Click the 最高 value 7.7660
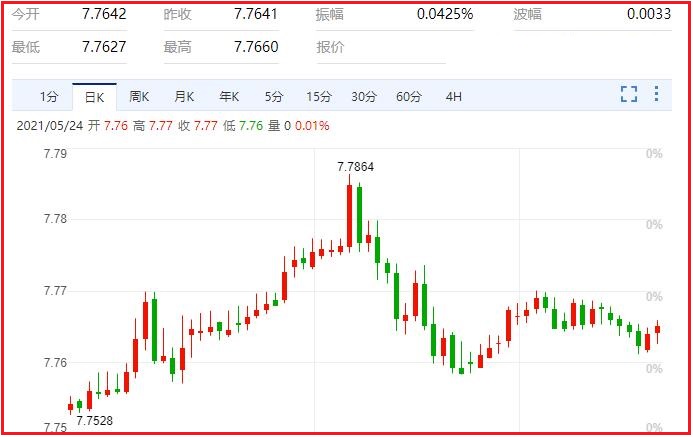Viewport: 693px width, 437px height. coord(256,47)
